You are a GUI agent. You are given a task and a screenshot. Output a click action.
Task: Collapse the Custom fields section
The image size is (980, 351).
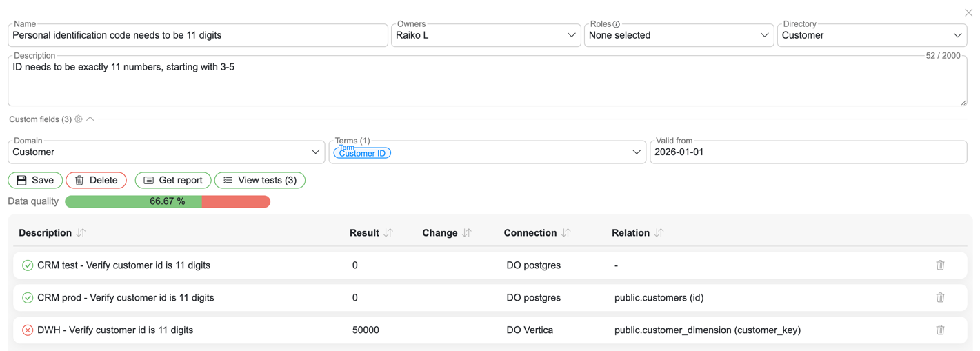pos(90,119)
